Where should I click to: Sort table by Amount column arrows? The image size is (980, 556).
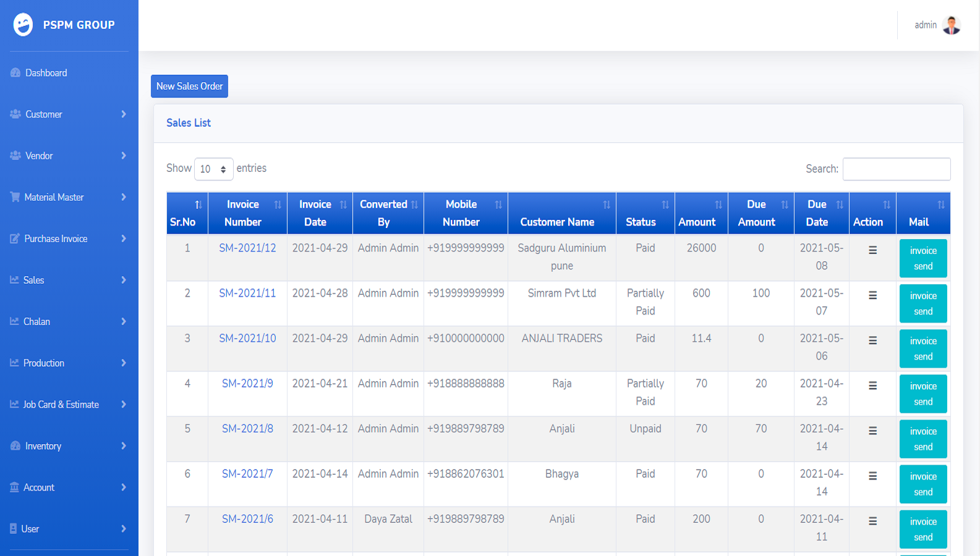[718, 205]
